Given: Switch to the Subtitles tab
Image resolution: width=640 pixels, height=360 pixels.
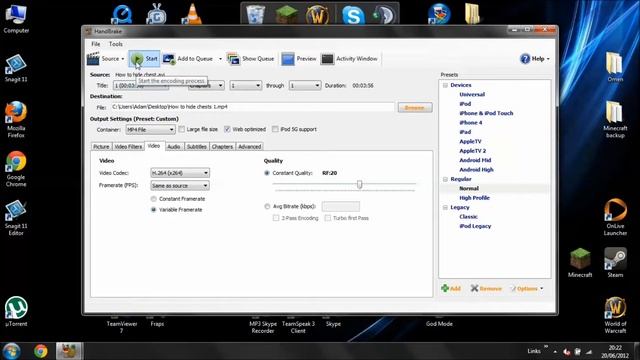Looking at the screenshot, I should pyautogui.click(x=196, y=147).
